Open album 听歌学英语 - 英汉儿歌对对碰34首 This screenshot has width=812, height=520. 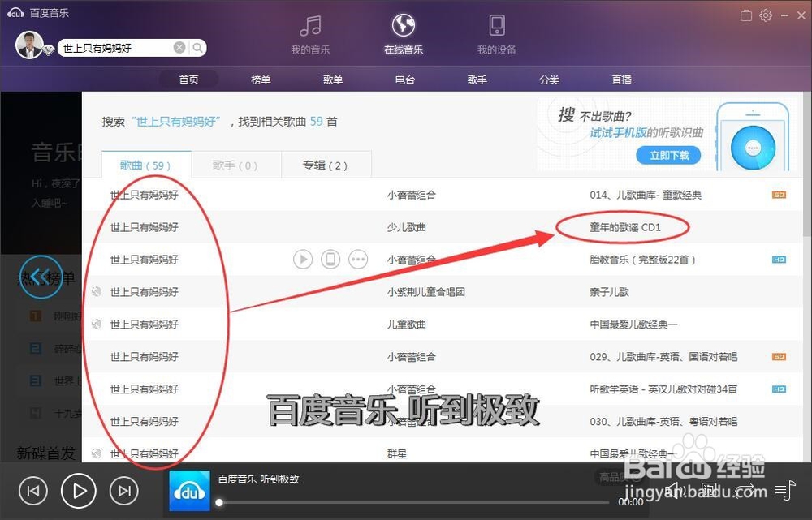pyautogui.click(x=663, y=389)
